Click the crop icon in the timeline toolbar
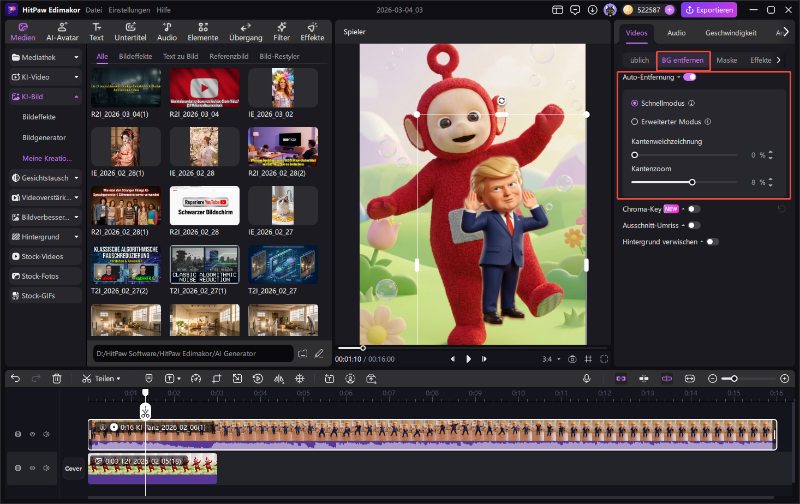The width and height of the screenshot is (800, 504). 217,379
